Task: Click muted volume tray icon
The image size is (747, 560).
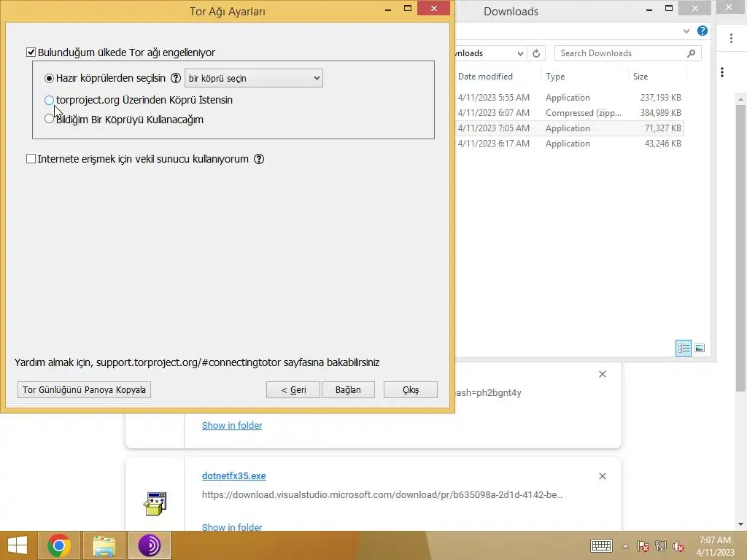Action: click(x=678, y=546)
